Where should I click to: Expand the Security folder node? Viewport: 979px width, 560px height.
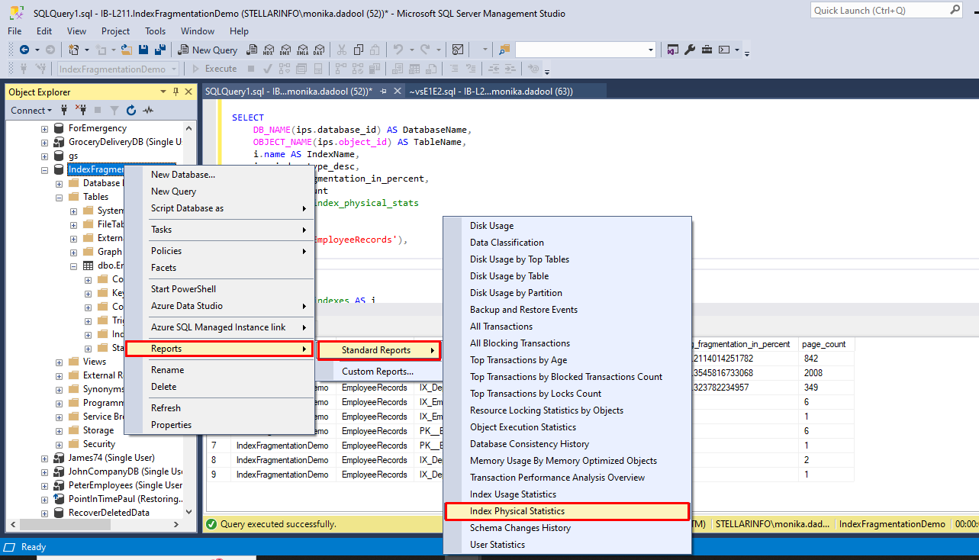point(59,444)
